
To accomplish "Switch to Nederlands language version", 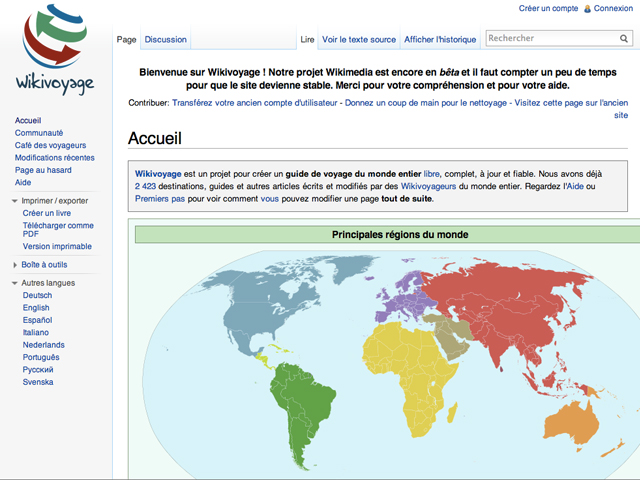I will tap(44, 345).
